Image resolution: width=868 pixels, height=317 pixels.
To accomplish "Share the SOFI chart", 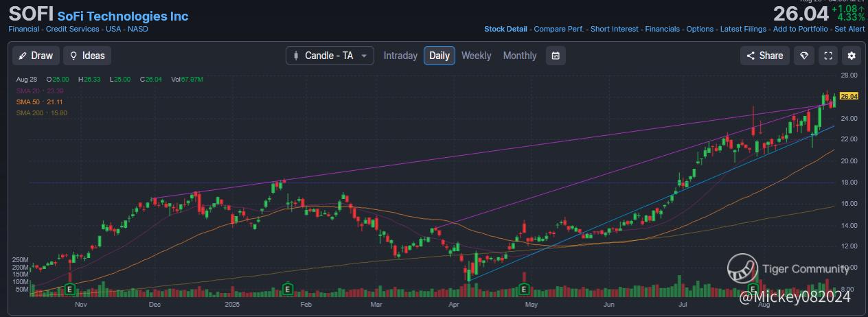I will (x=765, y=56).
